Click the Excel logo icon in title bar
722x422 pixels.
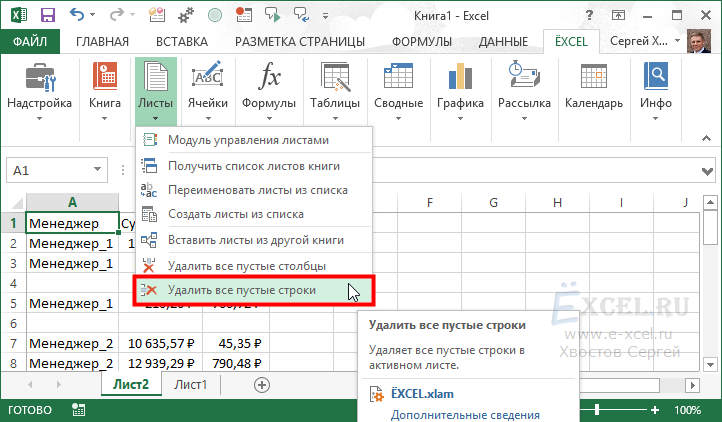[19, 15]
